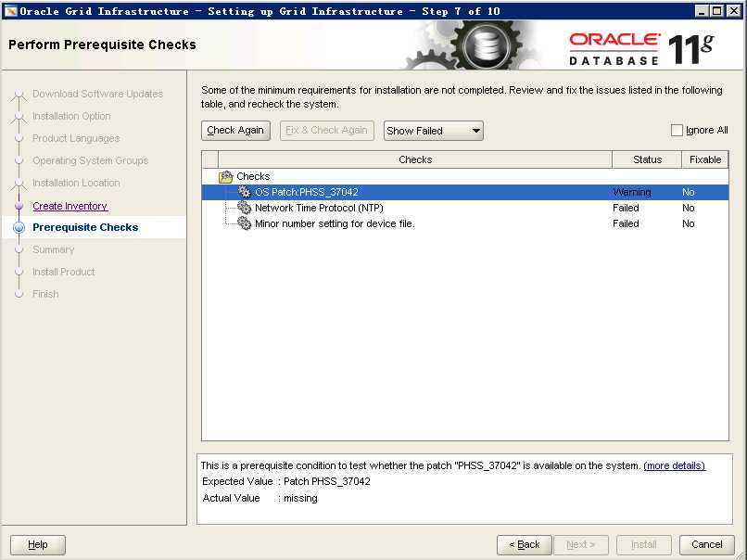Click the gear icon beside OS Patch:PHSS_37042

point(245,192)
